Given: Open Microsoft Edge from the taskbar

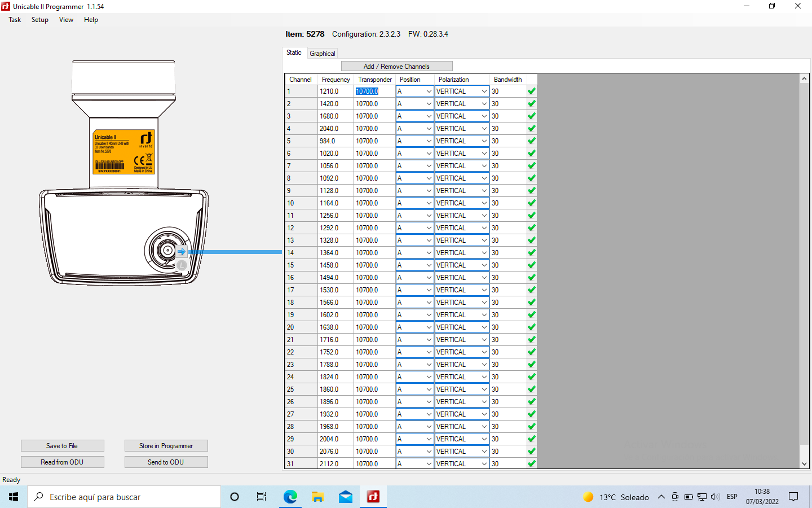Looking at the screenshot, I should point(290,497).
